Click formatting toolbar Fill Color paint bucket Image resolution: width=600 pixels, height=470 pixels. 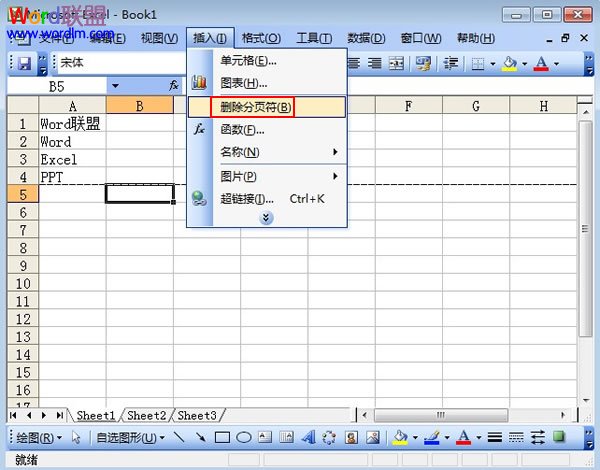click(509, 64)
